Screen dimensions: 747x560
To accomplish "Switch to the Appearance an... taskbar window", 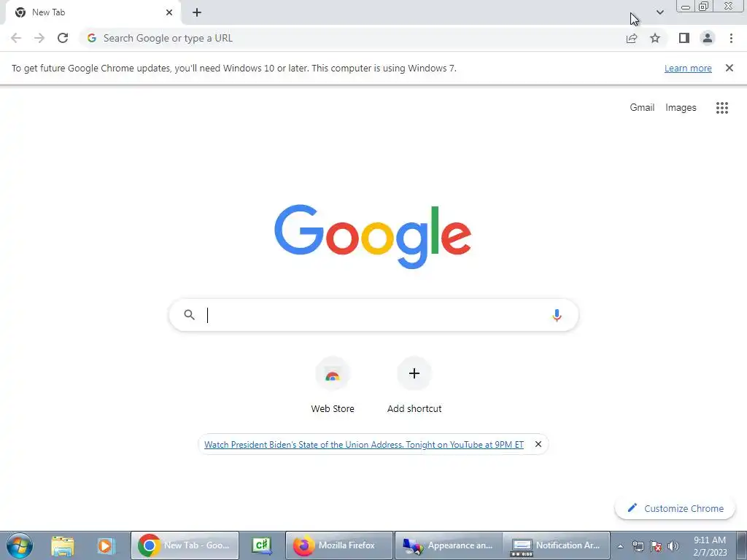I will (x=449, y=545).
